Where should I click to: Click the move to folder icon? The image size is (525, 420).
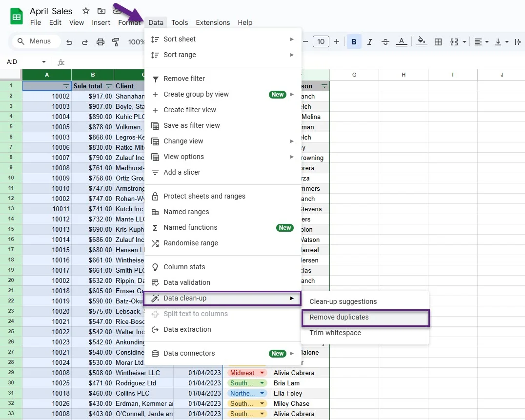click(101, 11)
